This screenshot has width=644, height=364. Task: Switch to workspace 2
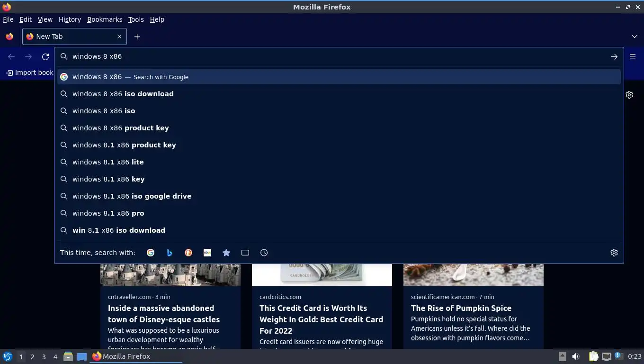pyautogui.click(x=32, y=356)
